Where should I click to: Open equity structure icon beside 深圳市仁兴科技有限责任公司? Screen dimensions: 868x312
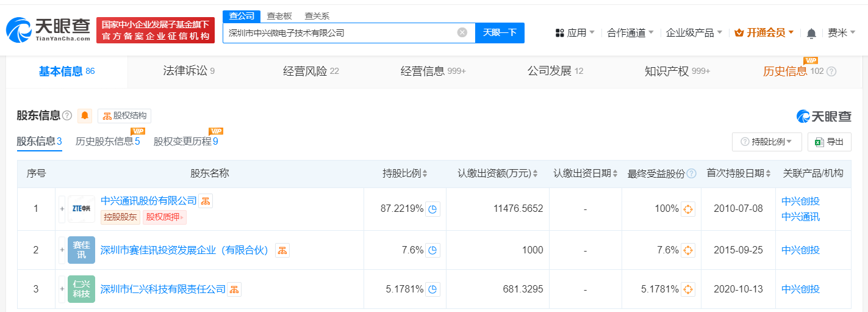(235, 289)
